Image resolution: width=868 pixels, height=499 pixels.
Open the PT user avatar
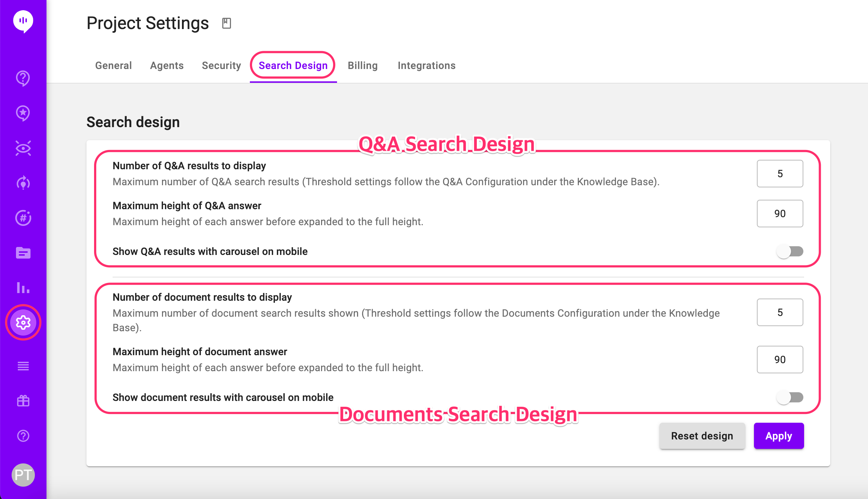[x=23, y=475]
